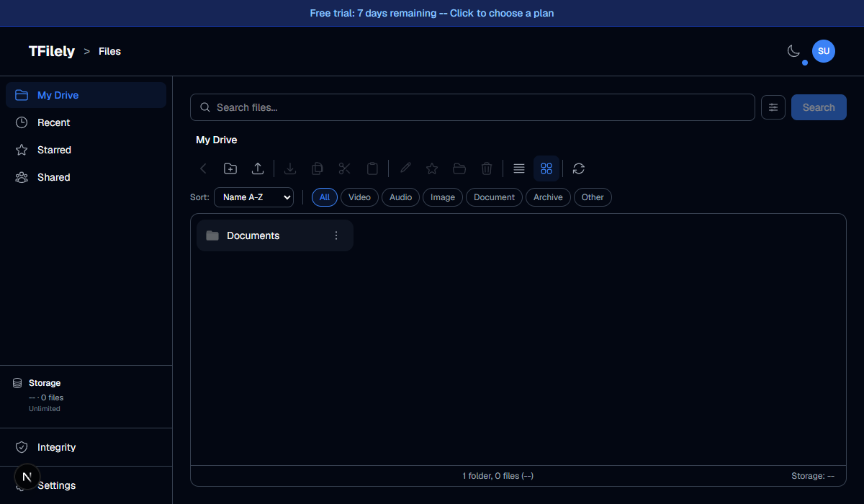This screenshot has width=864, height=504.
Task: Click the Files breadcrumb
Action: 109,51
